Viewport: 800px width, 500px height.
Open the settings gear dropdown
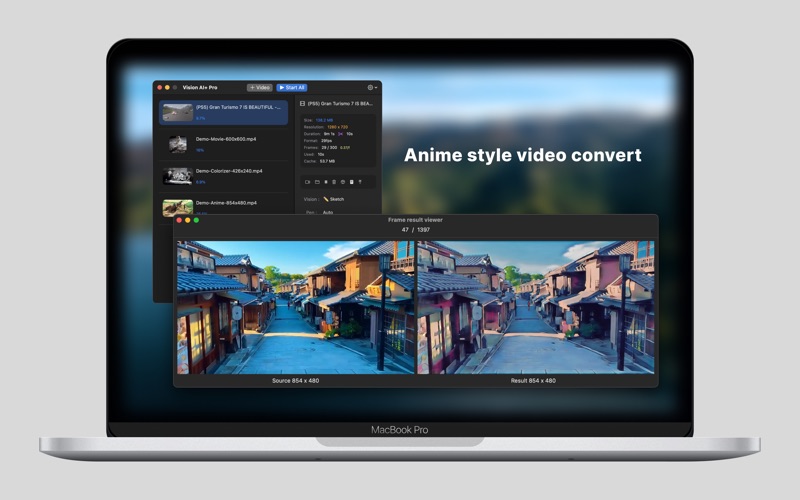tap(371, 88)
